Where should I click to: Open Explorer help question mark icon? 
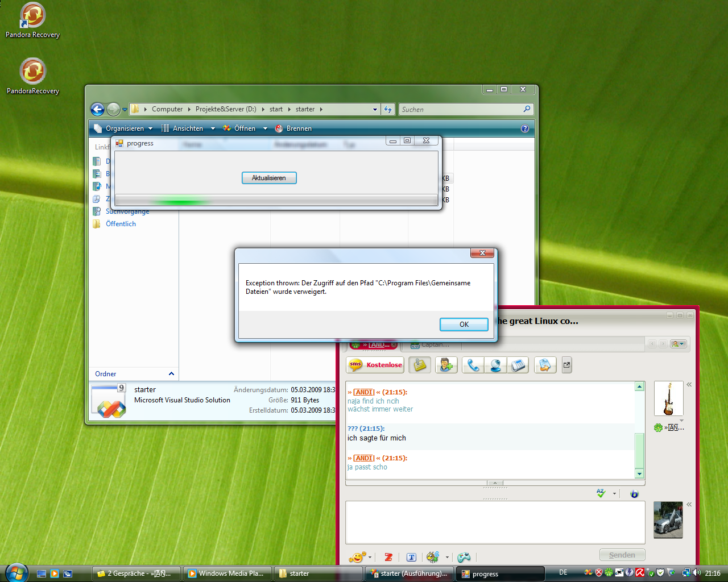[x=525, y=128]
